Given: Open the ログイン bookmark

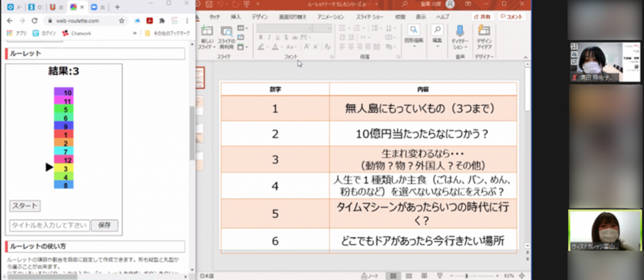Looking at the screenshot, I should (x=44, y=33).
